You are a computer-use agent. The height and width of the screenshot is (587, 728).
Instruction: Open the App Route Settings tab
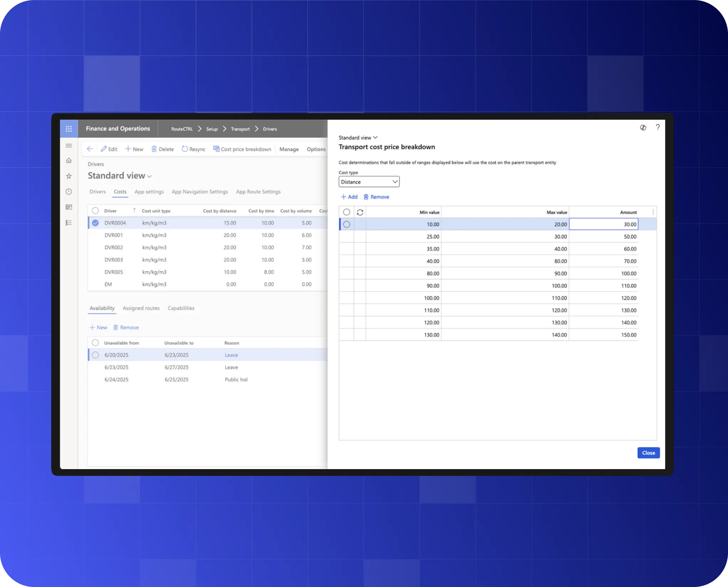pos(258,192)
